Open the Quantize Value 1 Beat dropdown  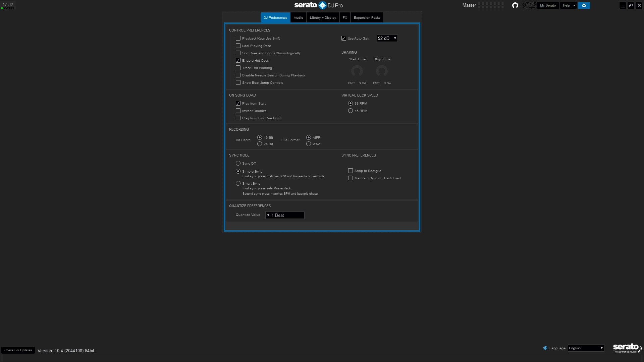click(x=285, y=215)
